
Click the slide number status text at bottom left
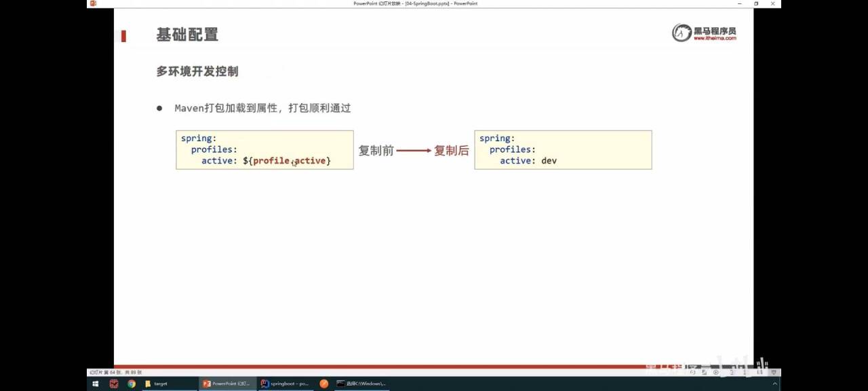click(116, 372)
